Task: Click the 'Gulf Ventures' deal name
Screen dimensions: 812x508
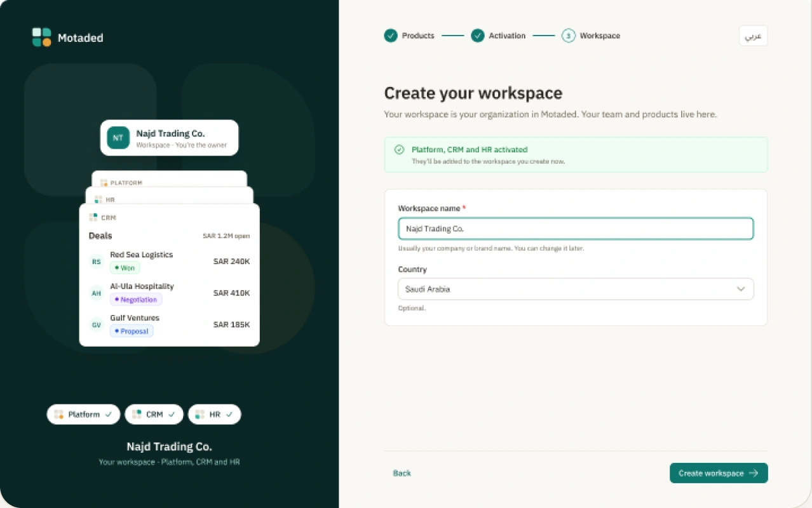Action: point(135,318)
